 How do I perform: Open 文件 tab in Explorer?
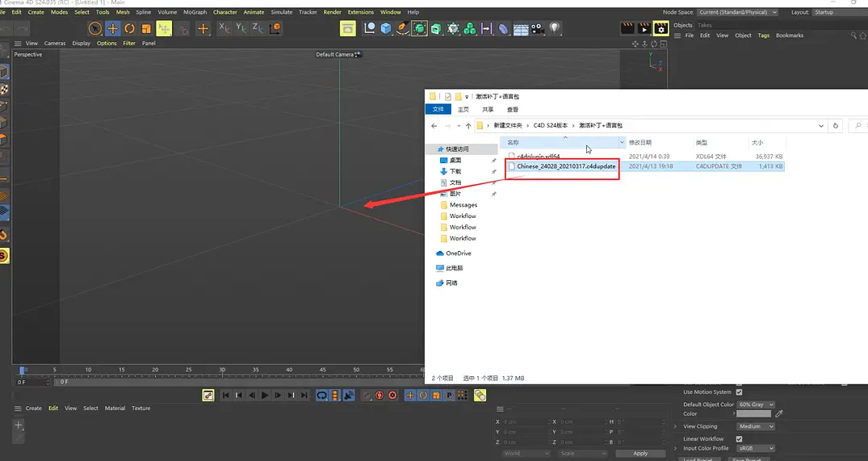(x=438, y=110)
